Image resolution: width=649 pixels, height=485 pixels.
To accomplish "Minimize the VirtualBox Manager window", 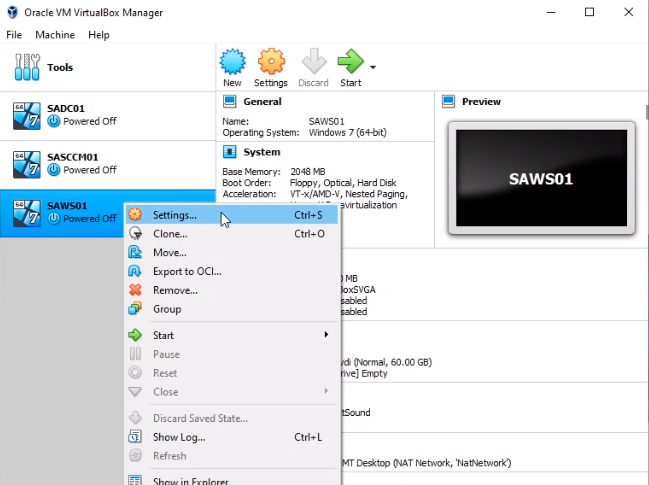I will pyautogui.click(x=551, y=12).
